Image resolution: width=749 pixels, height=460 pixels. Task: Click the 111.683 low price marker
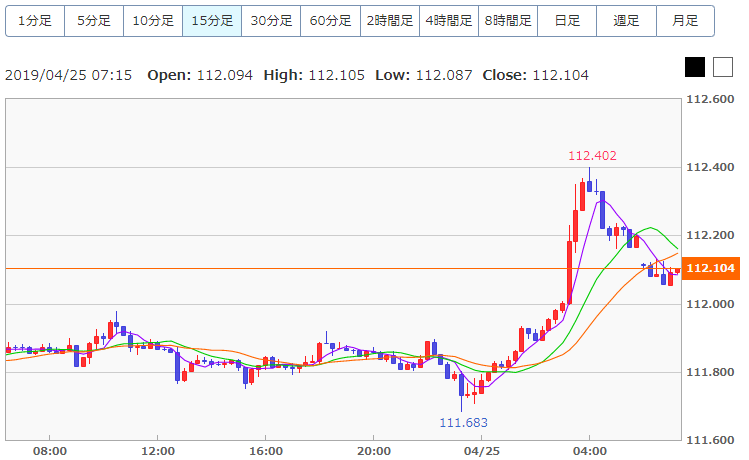[x=463, y=423]
